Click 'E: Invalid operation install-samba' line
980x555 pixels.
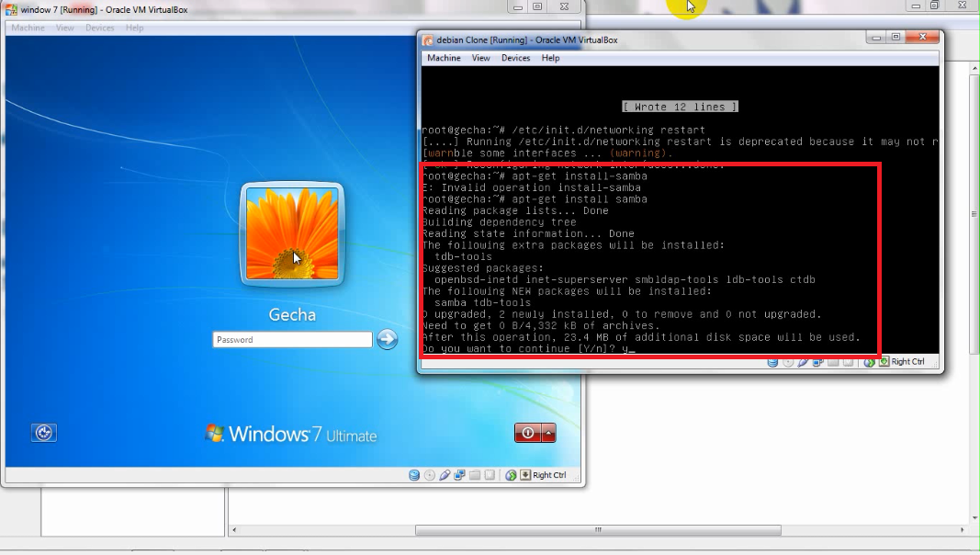532,187
